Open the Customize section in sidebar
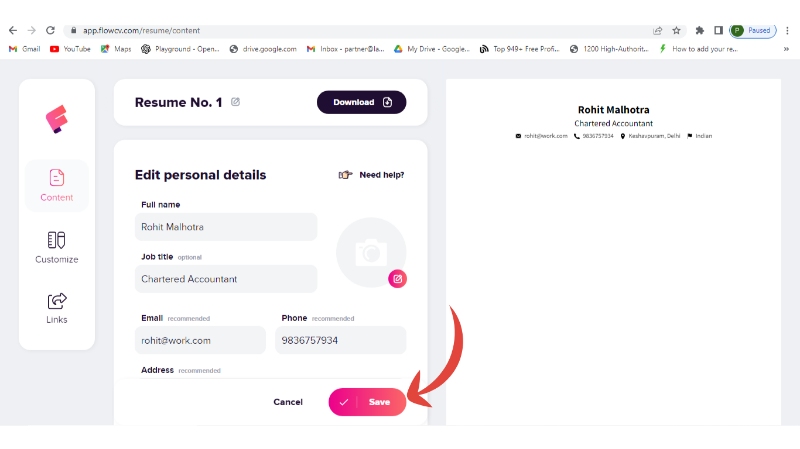The height and width of the screenshot is (449, 800). [57, 247]
